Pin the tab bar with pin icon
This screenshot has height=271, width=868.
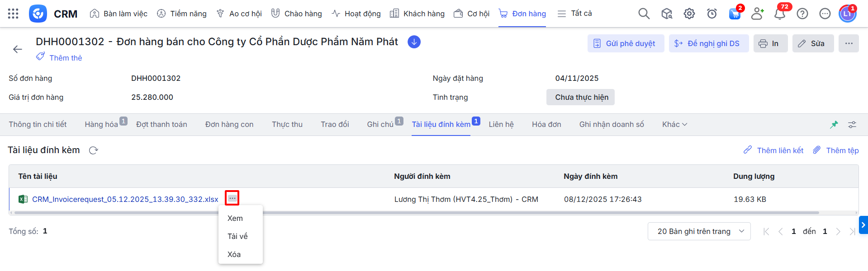coord(834,125)
